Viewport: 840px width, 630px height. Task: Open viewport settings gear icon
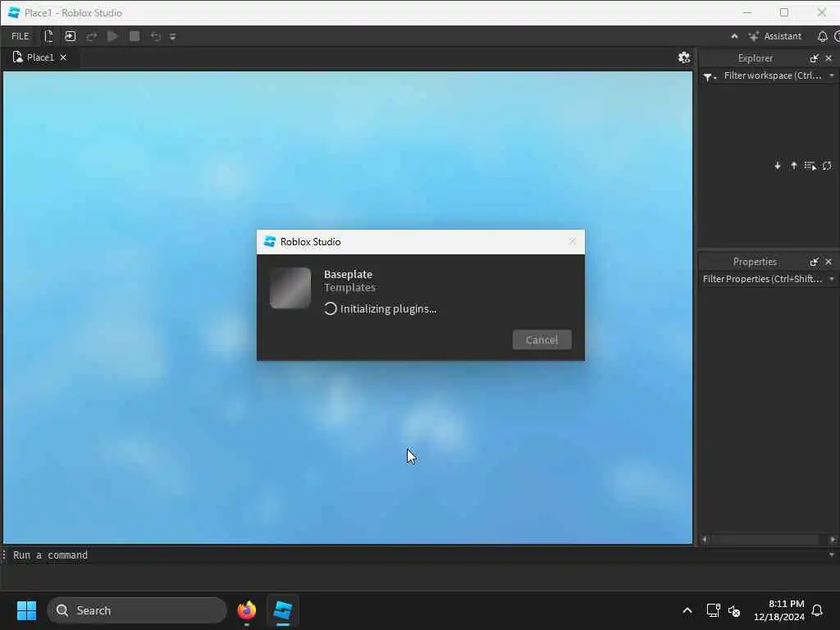coord(683,58)
